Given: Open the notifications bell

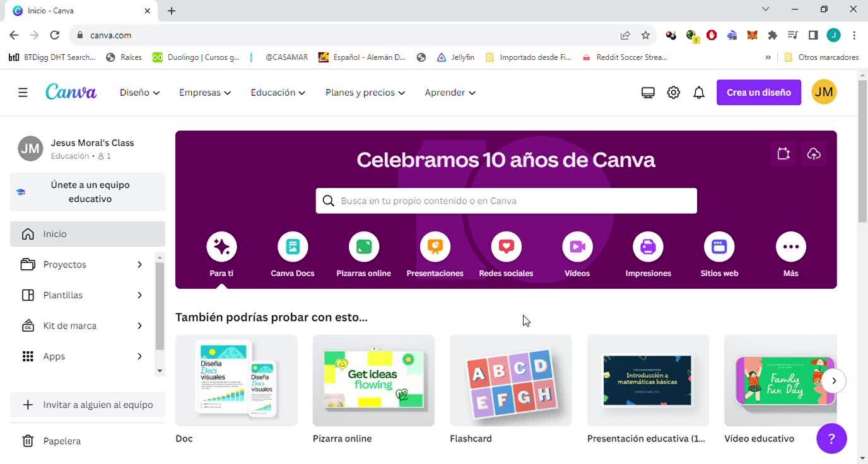Looking at the screenshot, I should [x=699, y=93].
